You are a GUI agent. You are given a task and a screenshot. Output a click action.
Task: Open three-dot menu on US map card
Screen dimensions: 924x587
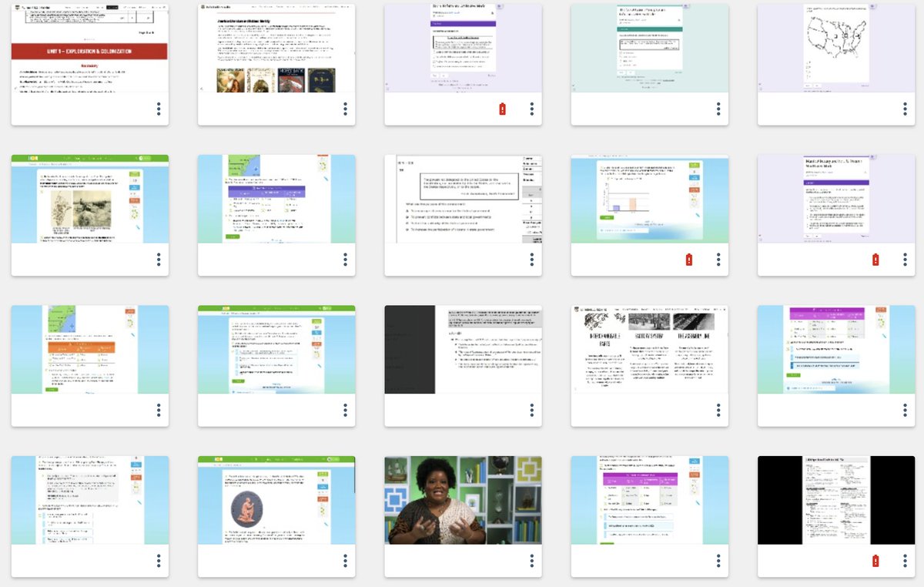click(x=905, y=109)
